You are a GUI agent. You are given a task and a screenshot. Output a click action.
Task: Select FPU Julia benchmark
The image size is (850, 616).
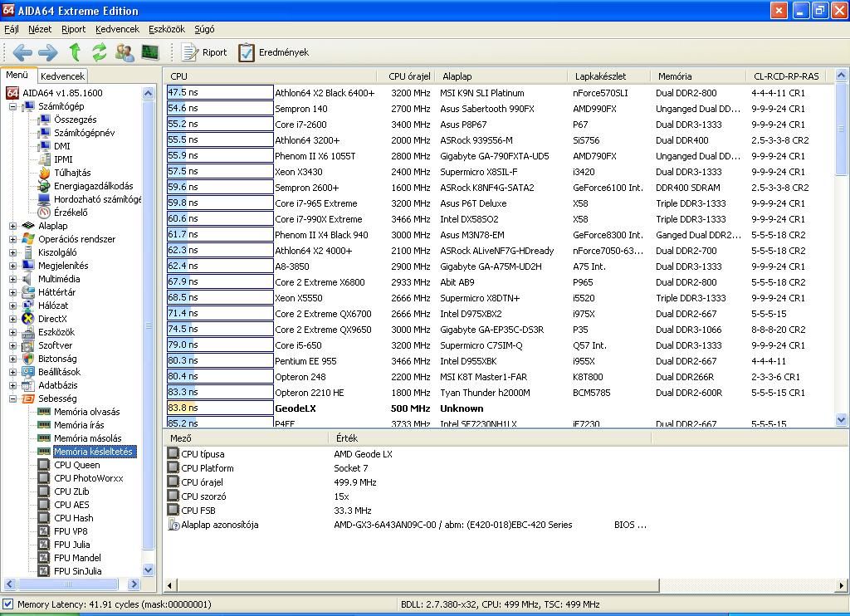click(x=72, y=545)
